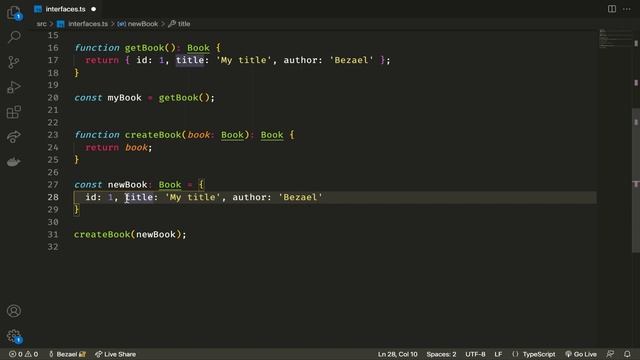Change indentation via Spaces: 2
This screenshot has height=360, width=640.
[x=441, y=354]
